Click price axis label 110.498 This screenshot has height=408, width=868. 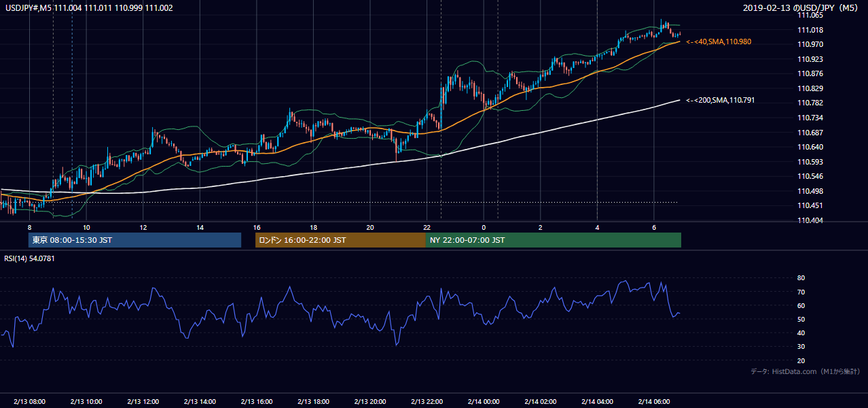(810, 191)
